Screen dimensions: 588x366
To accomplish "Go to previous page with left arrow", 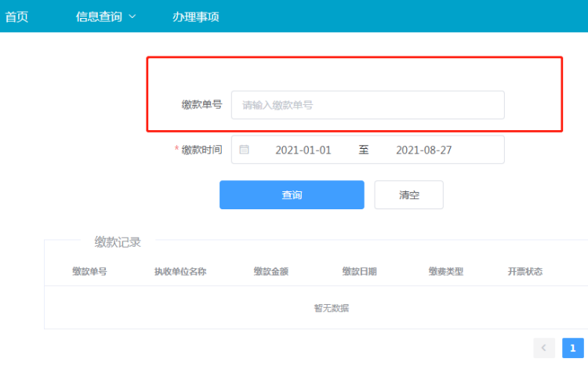I will click(x=544, y=348).
